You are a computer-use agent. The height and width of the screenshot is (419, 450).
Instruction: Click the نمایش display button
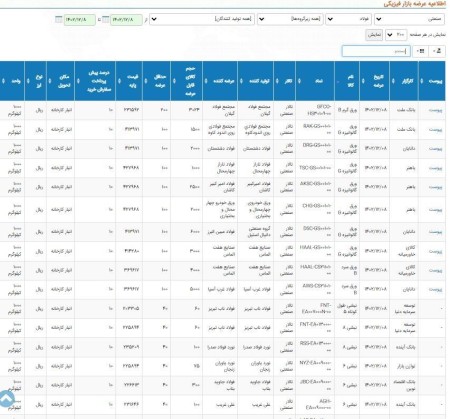pos(374,35)
